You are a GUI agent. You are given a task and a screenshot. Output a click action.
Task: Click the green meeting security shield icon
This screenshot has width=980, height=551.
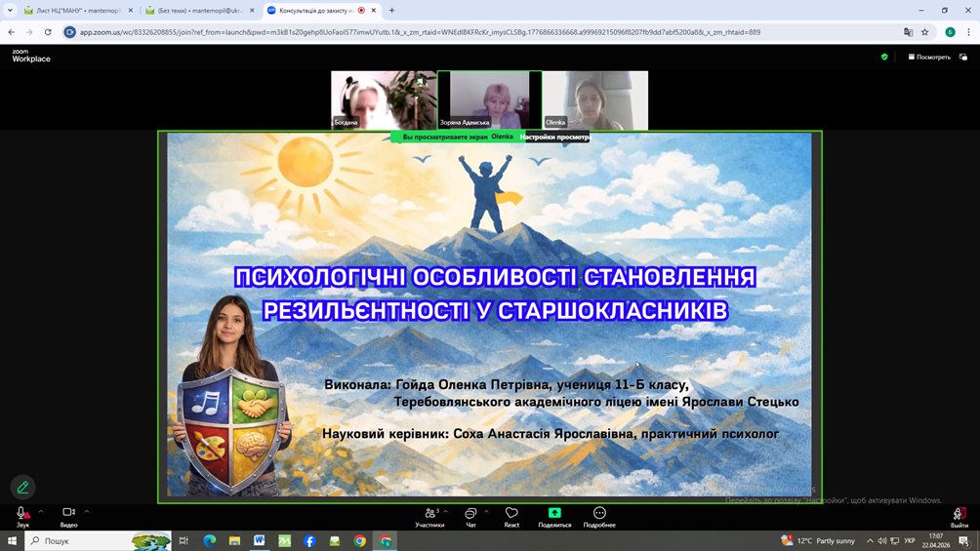[884, 57]
